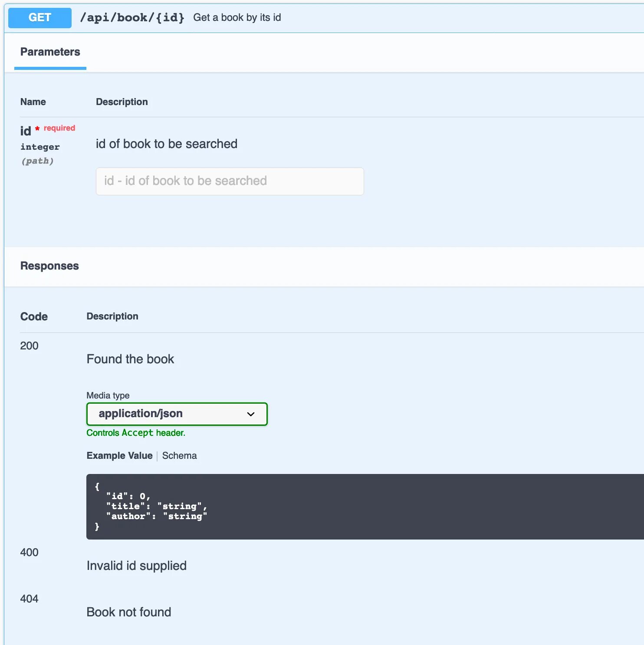Click the 404 response code

[x=30, y=599]
